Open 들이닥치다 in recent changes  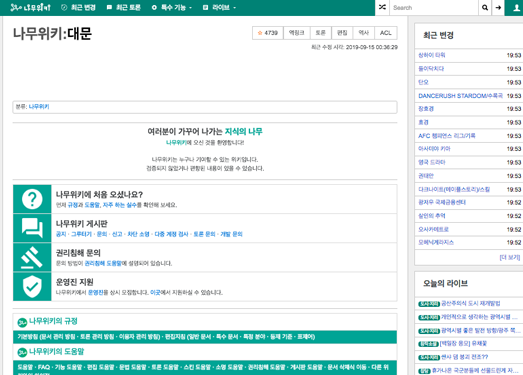(431, 69)
